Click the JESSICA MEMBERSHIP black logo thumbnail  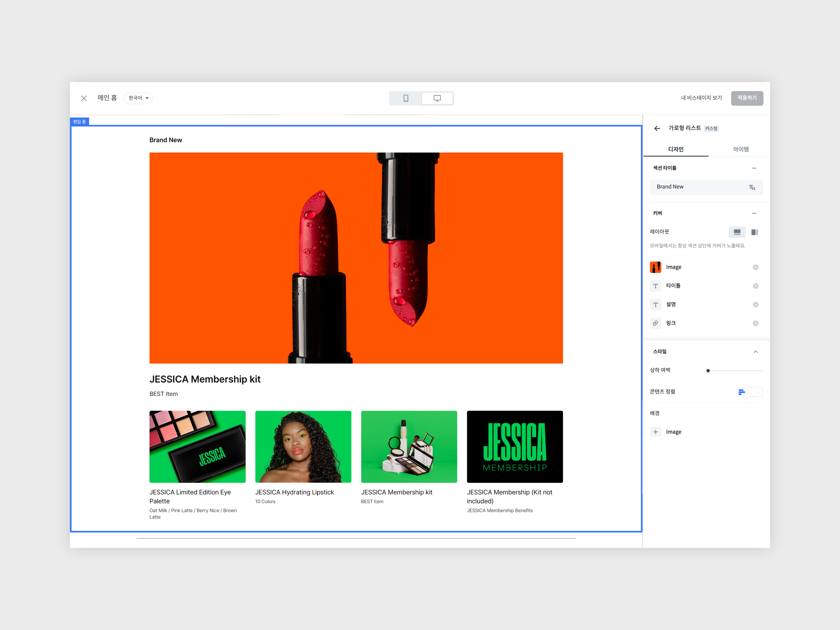(x=514, y=447)
